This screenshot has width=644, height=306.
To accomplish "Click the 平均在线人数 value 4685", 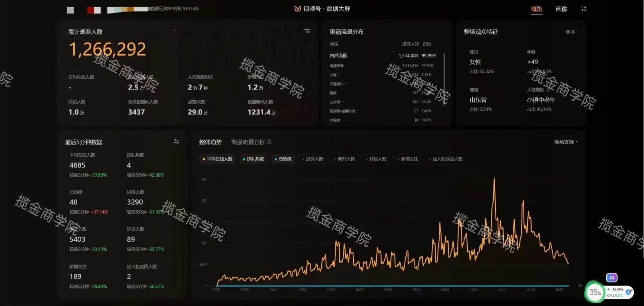I will (x=77, y=165).
